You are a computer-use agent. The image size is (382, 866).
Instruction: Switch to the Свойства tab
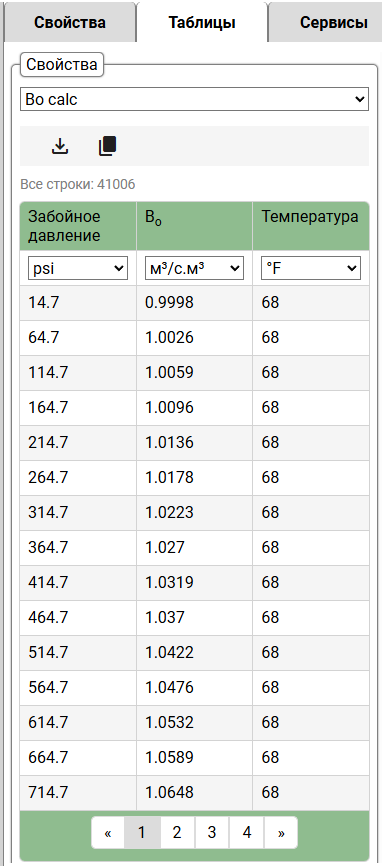(70, 23)
